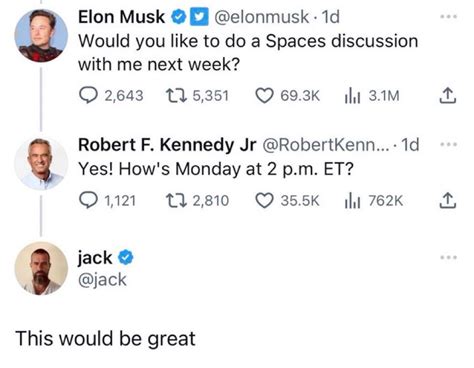
Task: Open Elon Musk's profile picture
Action: point(41,36)
